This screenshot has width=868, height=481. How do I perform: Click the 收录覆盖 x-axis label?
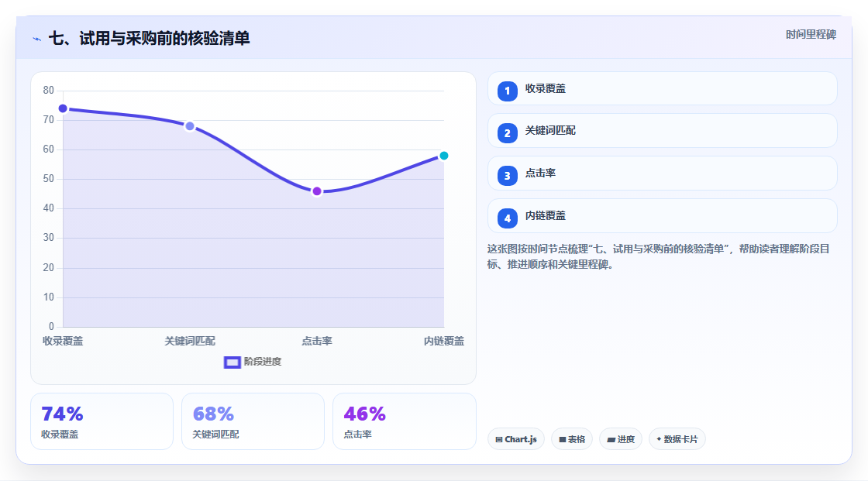[63, 341]
